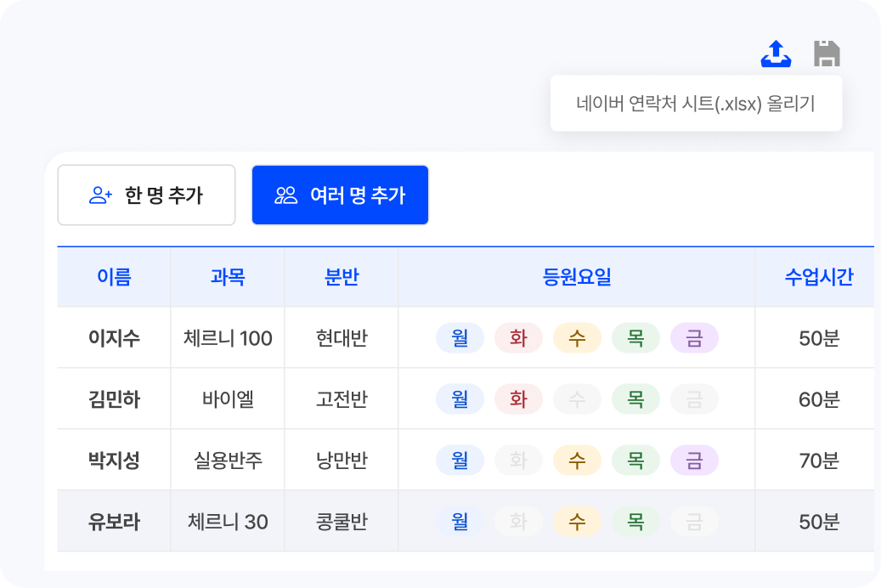Enable 화 (Tuesday) for 박지성
Viewport: 881px width, 588px height.
(518, 459)
